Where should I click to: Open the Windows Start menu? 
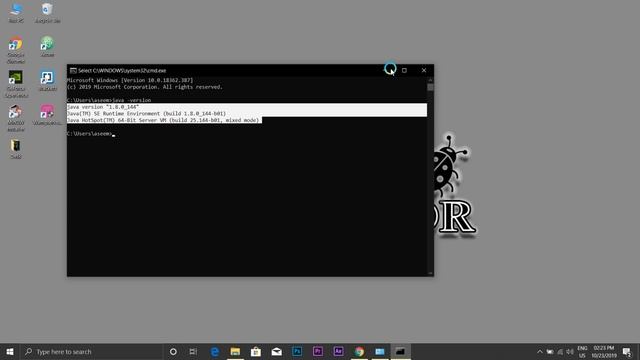10,351
